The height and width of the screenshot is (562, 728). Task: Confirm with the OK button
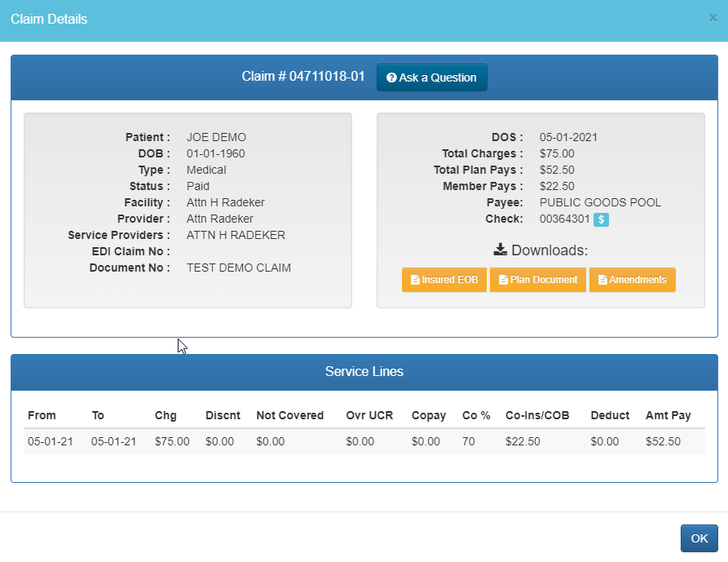pyautogui.click(x=699, y=538)
